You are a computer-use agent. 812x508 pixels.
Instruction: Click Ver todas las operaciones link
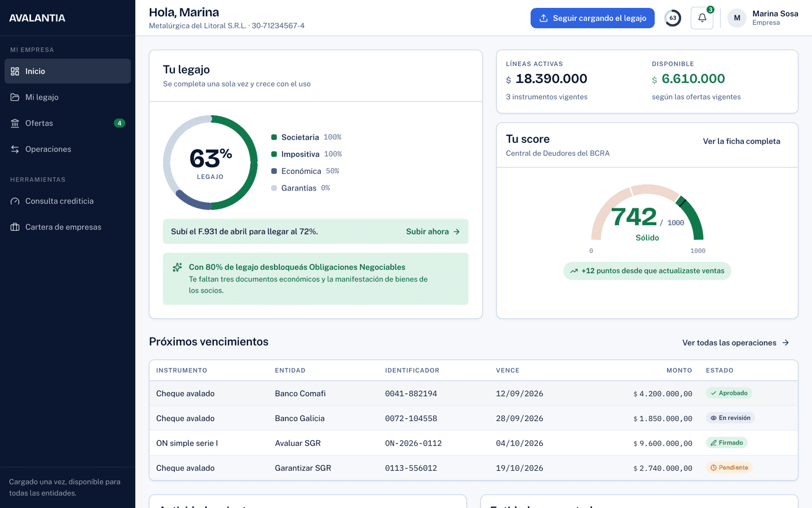[x=736, y=343]
